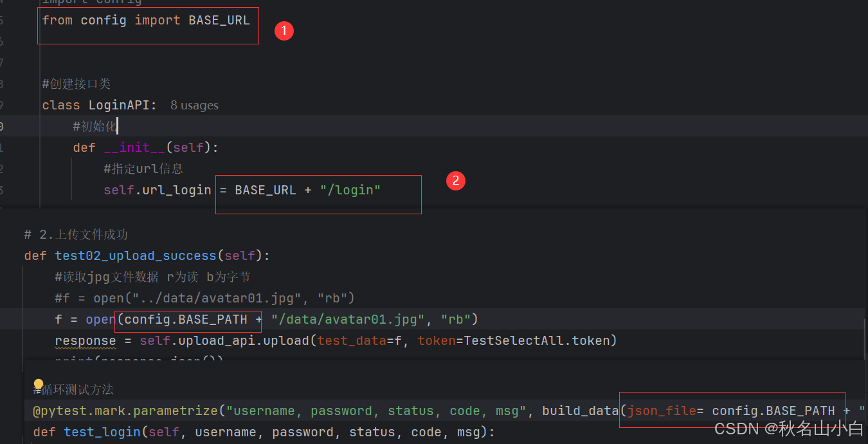
Task: Click the commented '#f = open("../data/avatar01.jpg"' line
Action: coord(205,298)
